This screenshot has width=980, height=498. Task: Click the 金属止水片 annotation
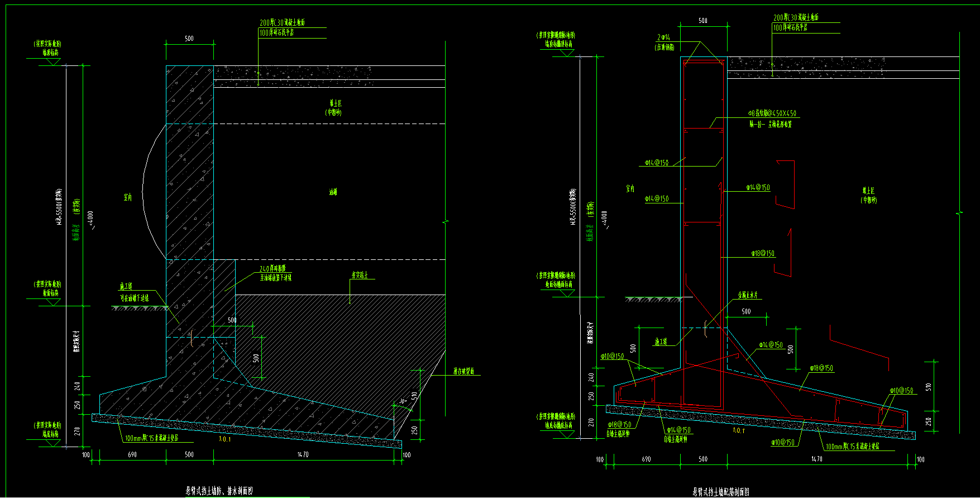(x=748, y=295)
